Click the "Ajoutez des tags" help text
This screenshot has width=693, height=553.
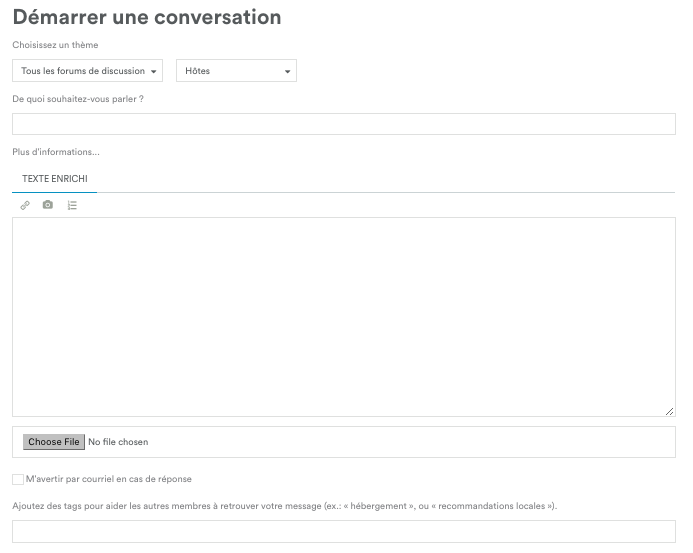pyautogui.click(x=284, y=506)
